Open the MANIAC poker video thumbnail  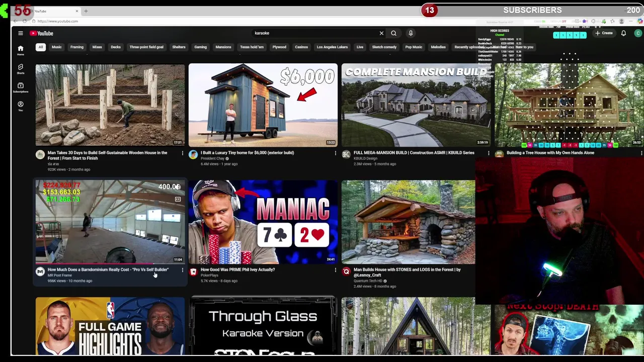263,222
